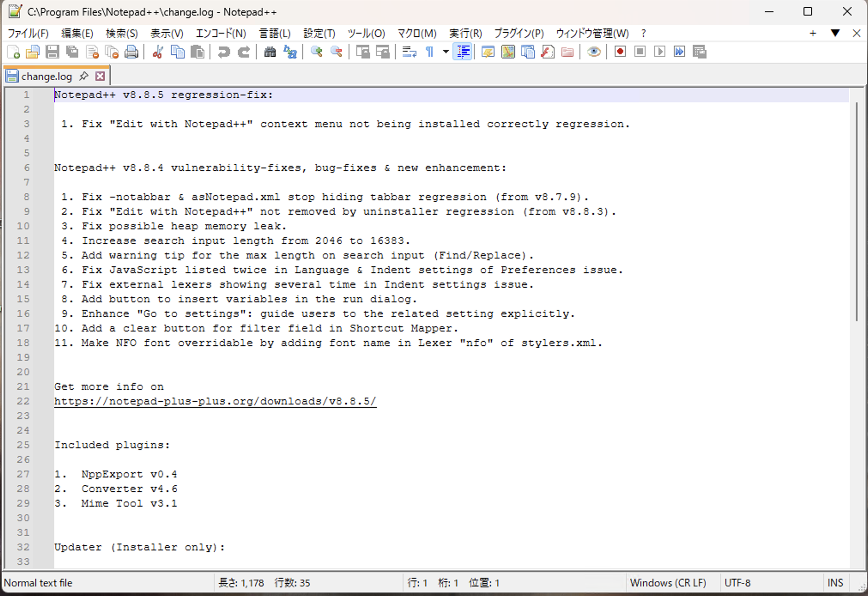Open the プラグイン(P) menu
Viewport: 868px width, 596px height.
pyautogui.click(x=519, y=33)
